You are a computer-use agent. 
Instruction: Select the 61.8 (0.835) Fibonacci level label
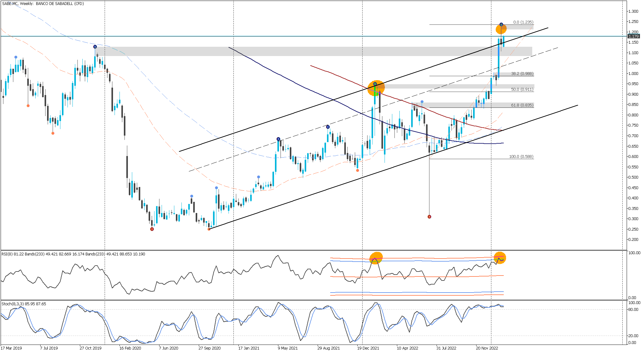tap(522, 105)
